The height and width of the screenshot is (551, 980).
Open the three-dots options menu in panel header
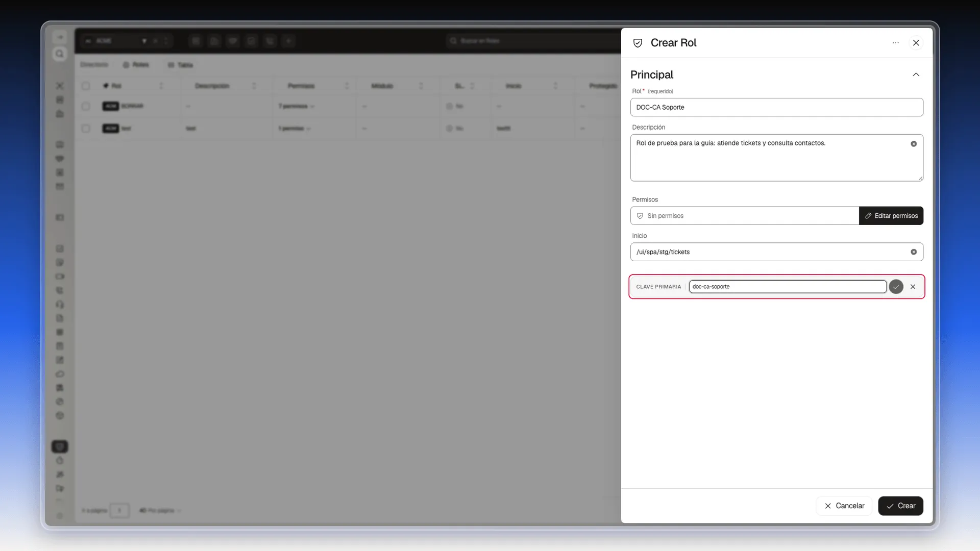[895, 43]
